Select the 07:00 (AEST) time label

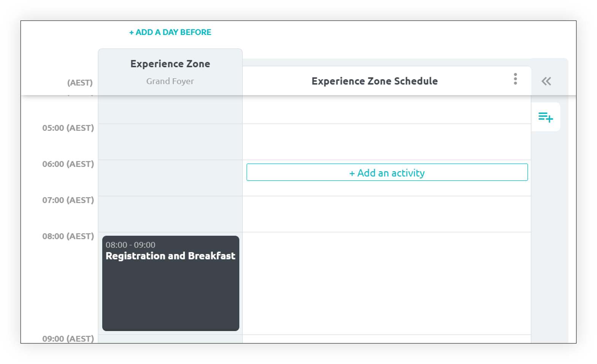68,200
